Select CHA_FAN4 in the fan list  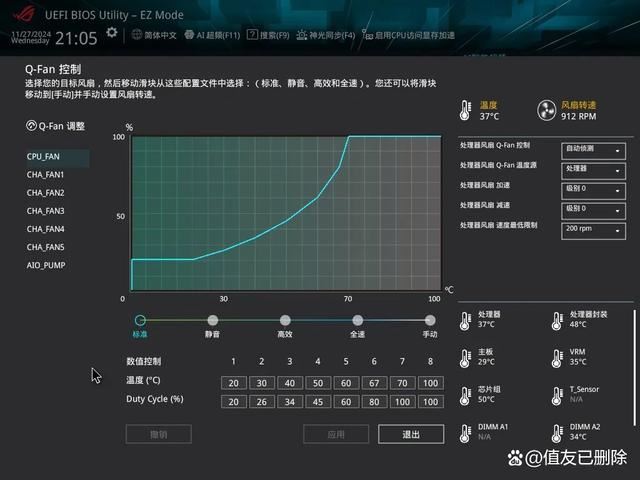pos(45,229)
